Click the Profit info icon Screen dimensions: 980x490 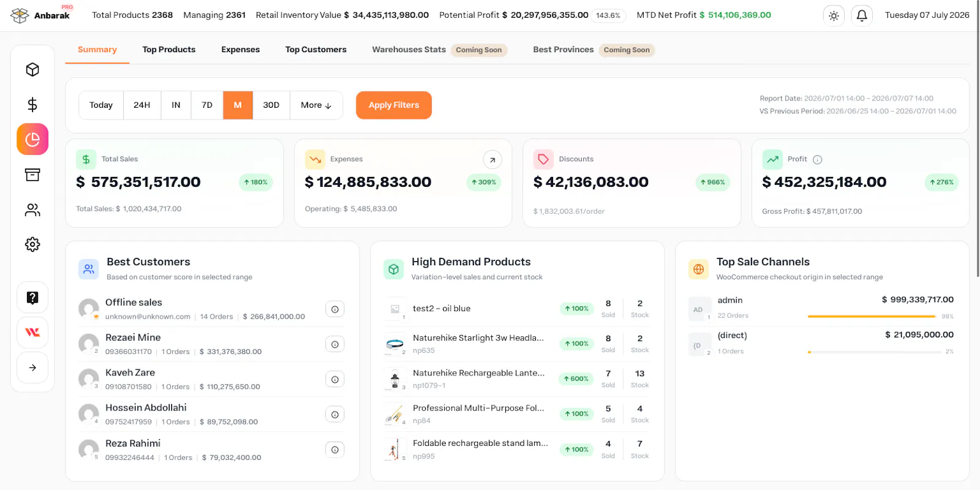point(817,159)
